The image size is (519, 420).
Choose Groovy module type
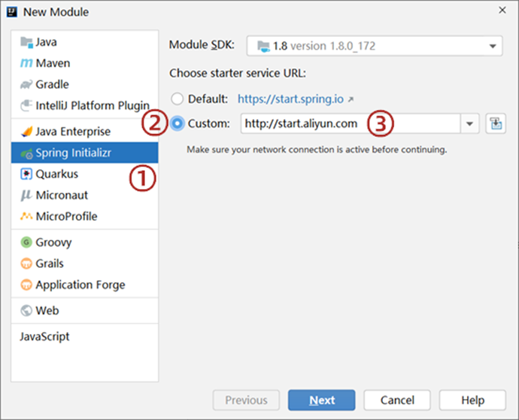(85, 242)
